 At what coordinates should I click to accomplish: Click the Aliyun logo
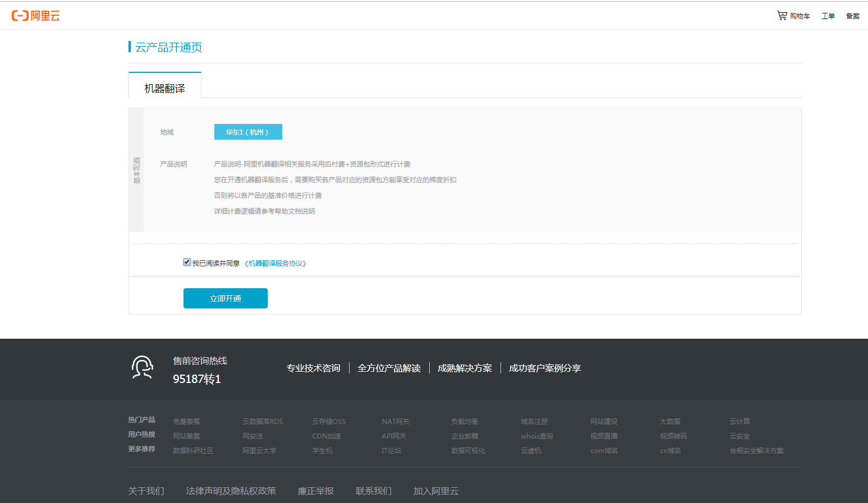[35, 16]
